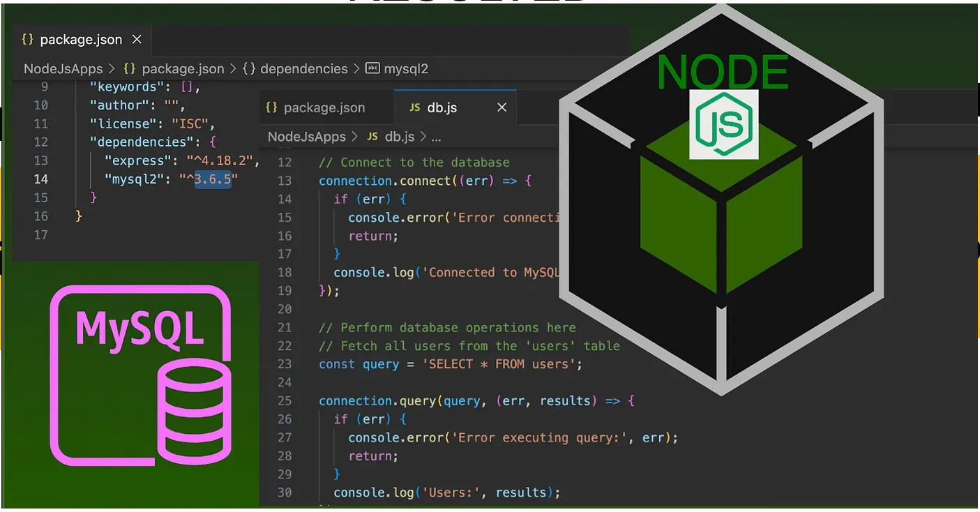
Task: Click the "ISC" license value
Action: [x=189, y=123]
